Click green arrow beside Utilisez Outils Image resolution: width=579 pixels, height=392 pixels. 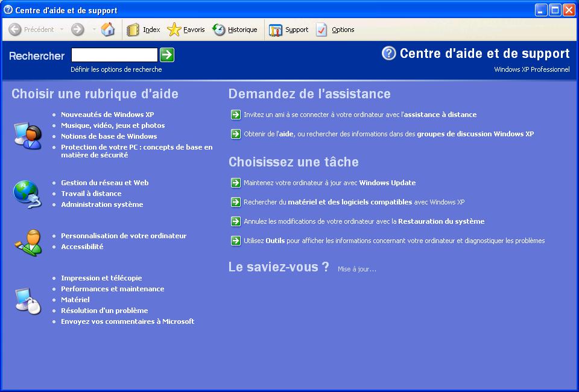236,241
